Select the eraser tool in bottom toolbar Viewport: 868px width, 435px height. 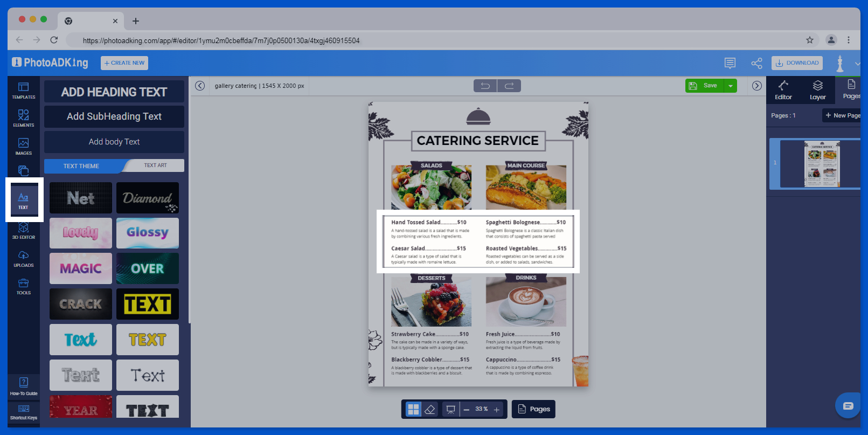pyautogui.click(x=429, y=409)
